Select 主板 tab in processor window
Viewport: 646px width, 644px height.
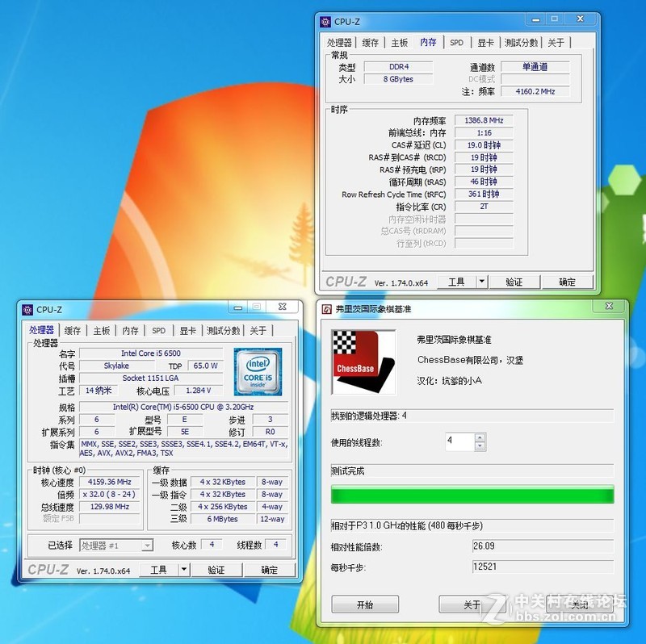point(101,330)
